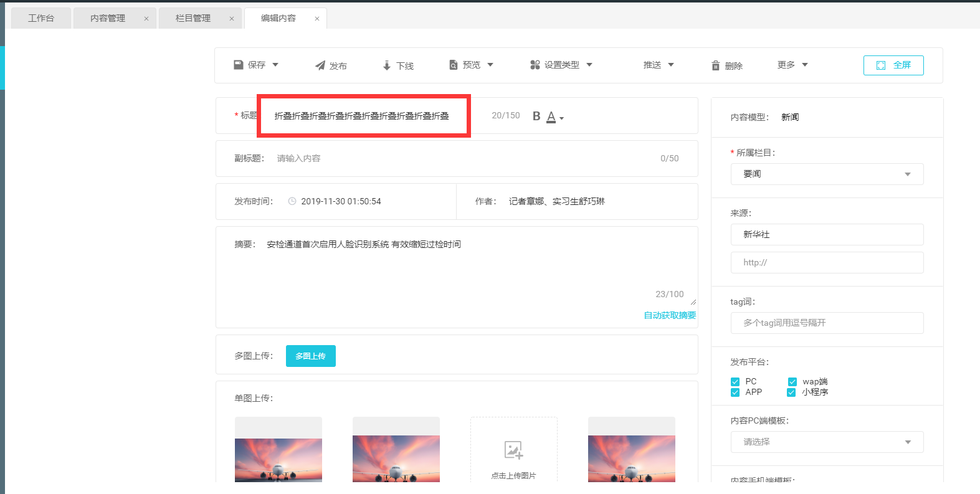Click the 多图上传 button
The height and width of the screenshot is (494, 980).
311,356
